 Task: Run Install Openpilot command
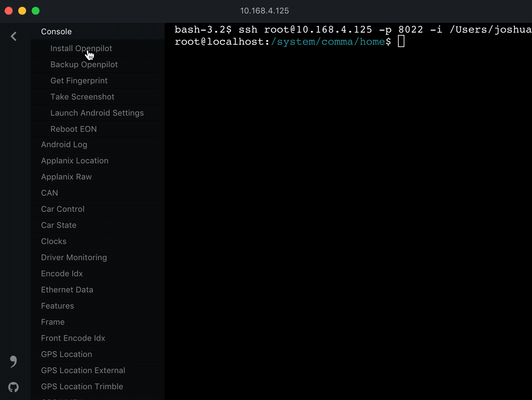coord(97,48)
